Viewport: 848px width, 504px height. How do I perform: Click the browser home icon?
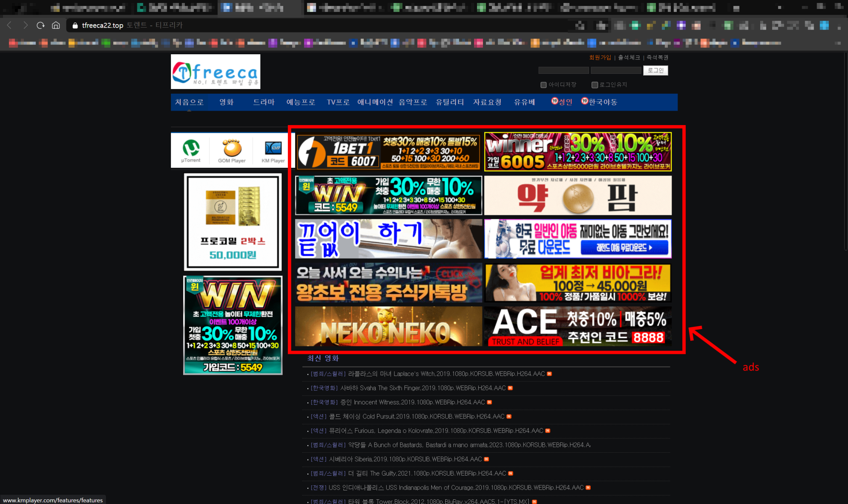[x=56, y=25]
